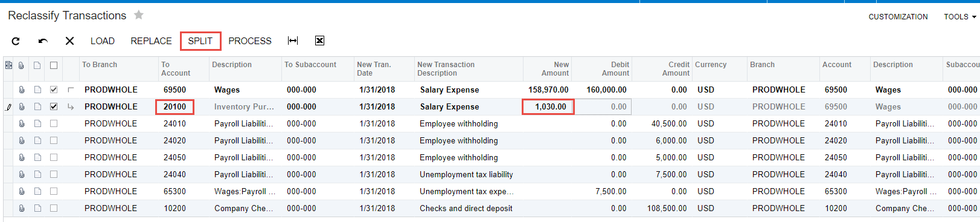The height and width of the screenshot is (222, 980).
Task: Click the Refresh icon in the toolbar
Action: [x=16, y=41]
